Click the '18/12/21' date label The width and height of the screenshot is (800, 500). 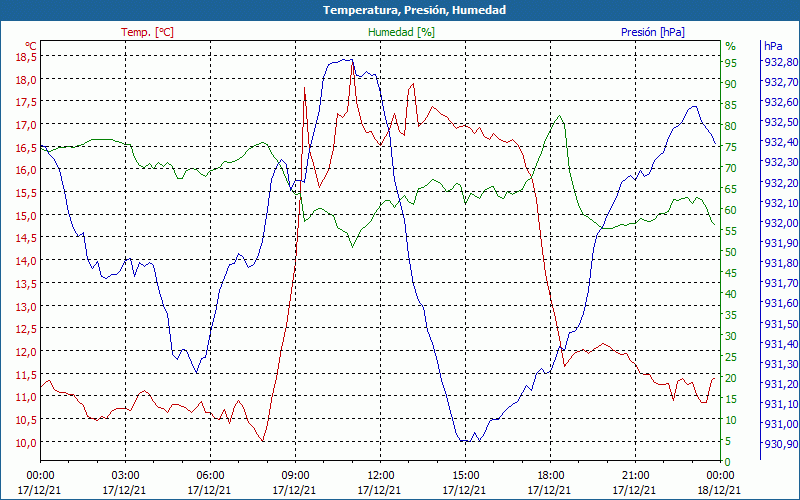(719, 490)
